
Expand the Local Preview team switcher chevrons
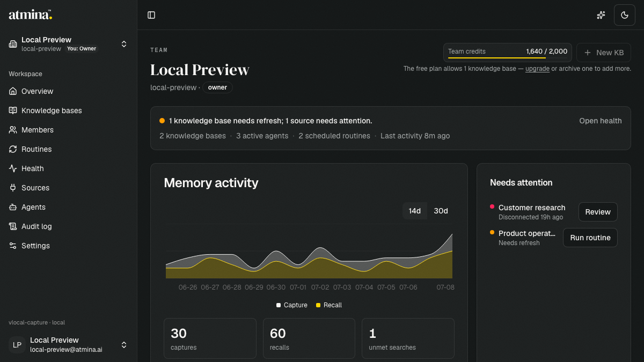tap(124, 44)
